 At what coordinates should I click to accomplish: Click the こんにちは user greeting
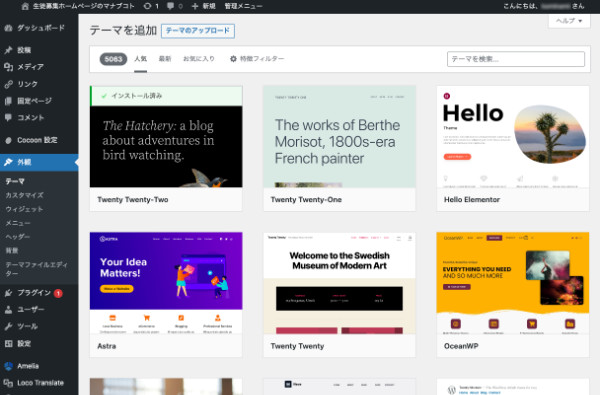pos(544,6)
